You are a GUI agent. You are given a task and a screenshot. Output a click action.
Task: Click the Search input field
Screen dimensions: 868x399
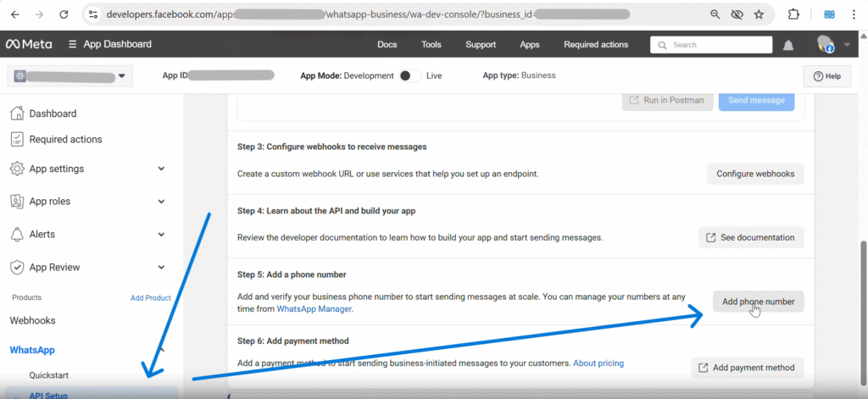pos(710,45)
